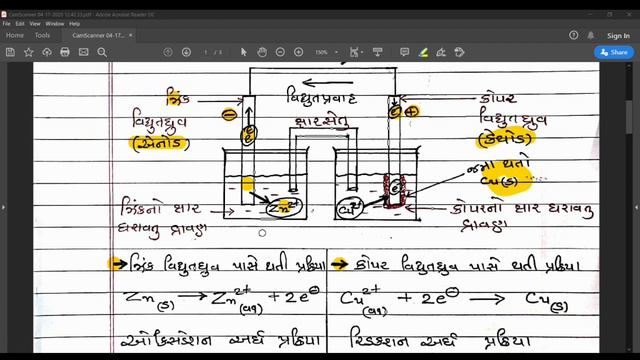Click the Save file icon
The height and width of the screenshot is (360, 640).
10,52
